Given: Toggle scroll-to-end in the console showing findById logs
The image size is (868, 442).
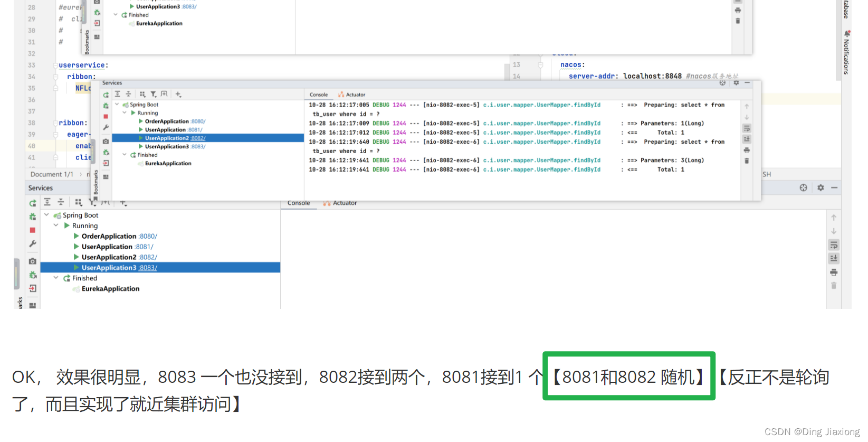Looking at the screenshot, I should coord(747,139).
